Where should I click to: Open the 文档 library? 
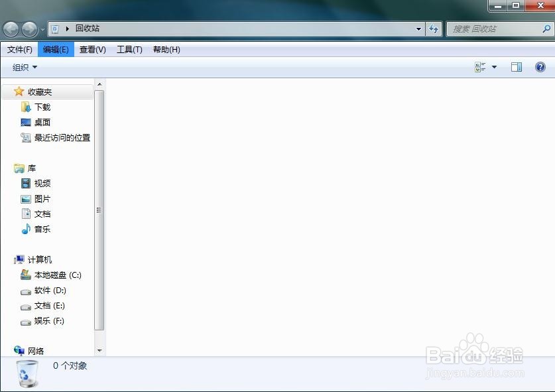(x=42, y=214)
